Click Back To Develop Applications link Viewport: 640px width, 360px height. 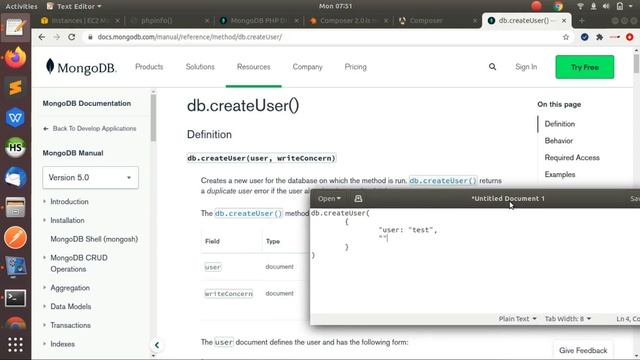click(x=89, y=129)
